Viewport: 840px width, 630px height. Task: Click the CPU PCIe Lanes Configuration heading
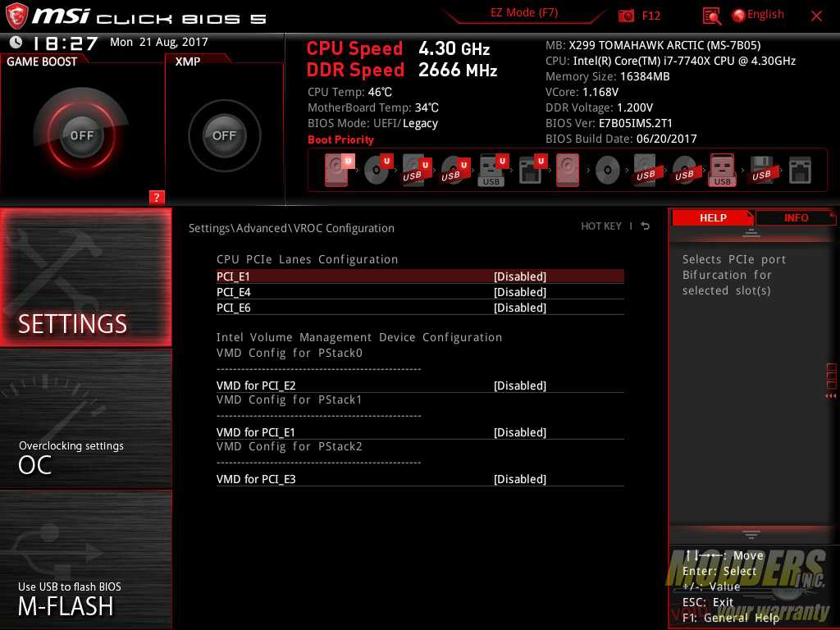[x=307, y=259]
